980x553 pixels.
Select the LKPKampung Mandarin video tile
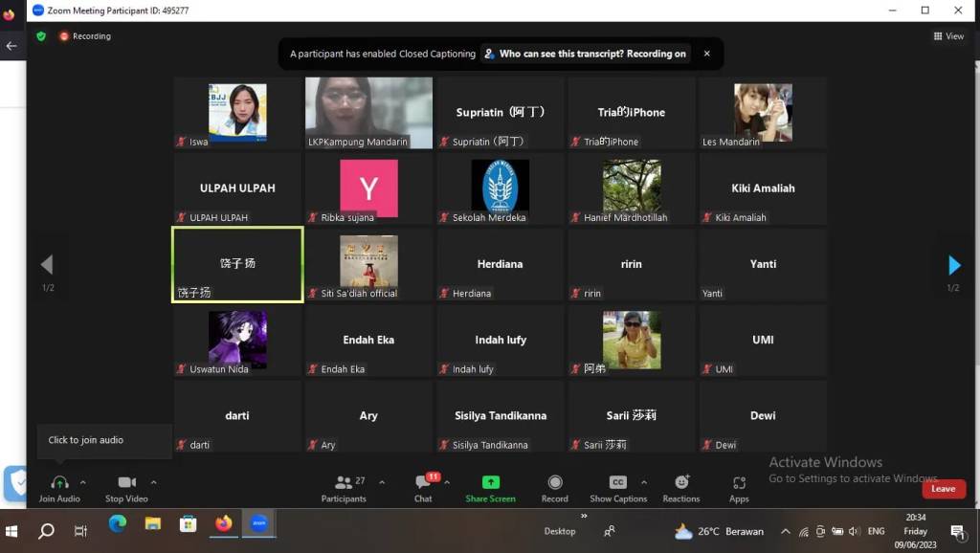point(368,113)
